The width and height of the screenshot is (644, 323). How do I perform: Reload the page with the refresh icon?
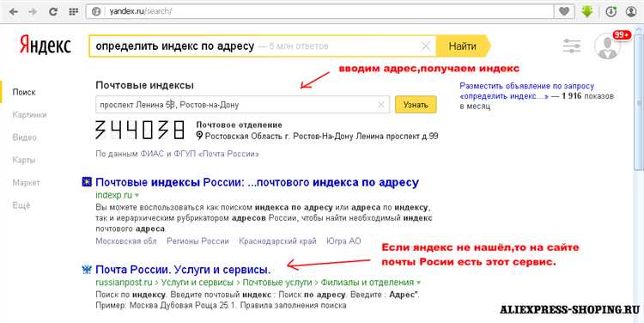pos(53,11)
